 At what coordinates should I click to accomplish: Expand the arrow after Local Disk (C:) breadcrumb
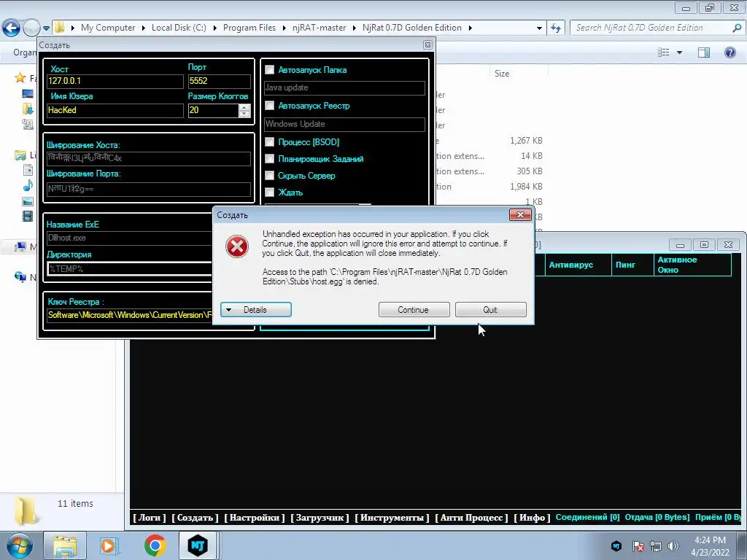point(215,28)
